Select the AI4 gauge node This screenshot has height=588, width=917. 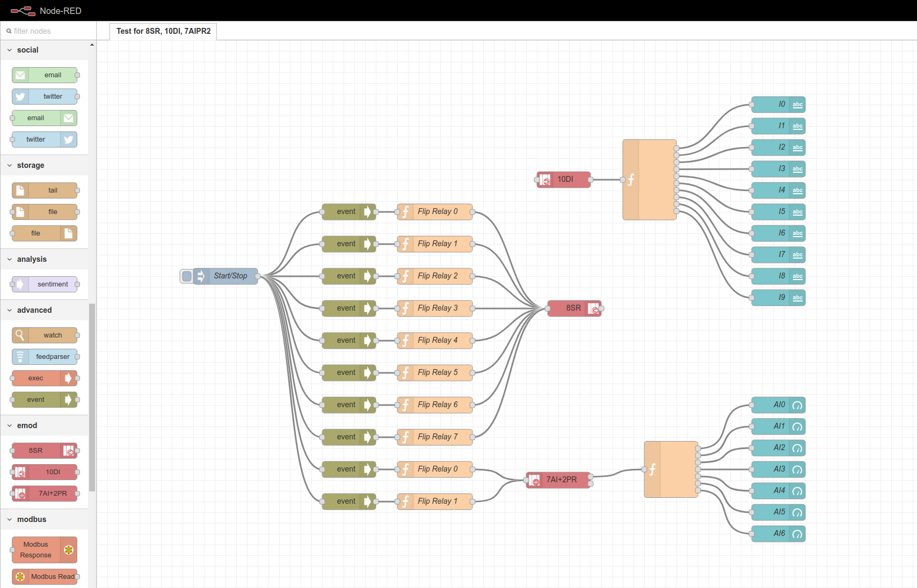pos(778,491)
